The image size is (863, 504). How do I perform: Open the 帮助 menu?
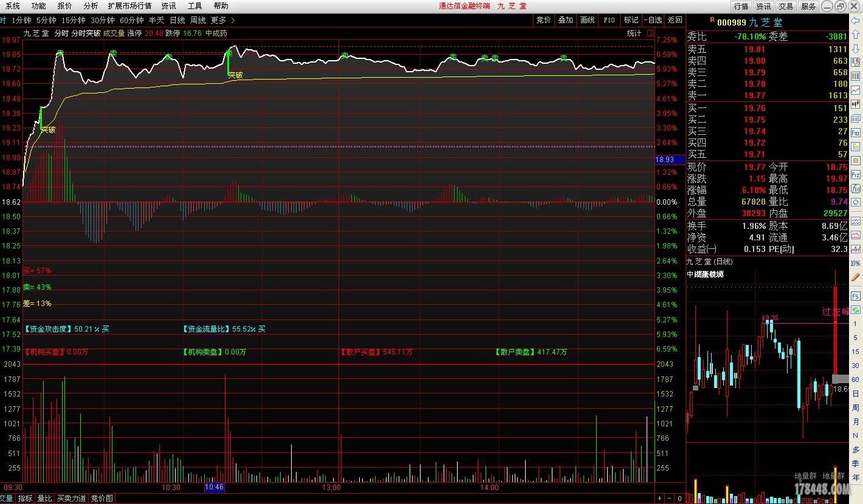pyautogui.click(x=221, y=6)
